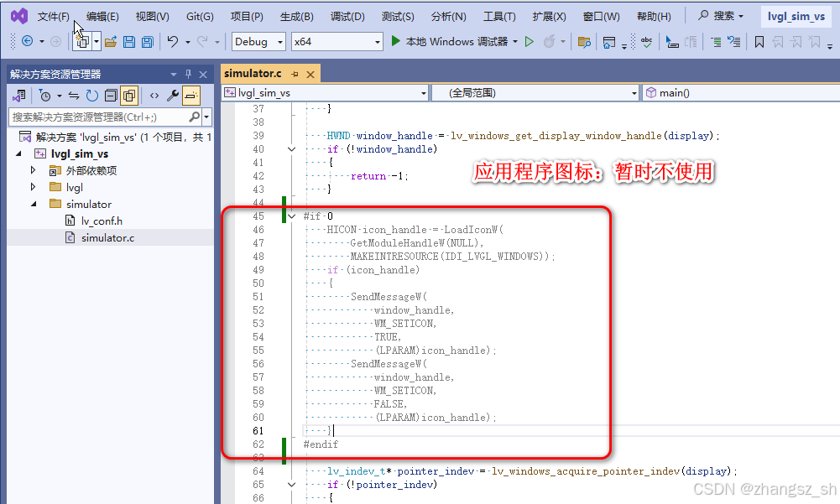
Task: Toggle pin on the simulator.c tab
Action: (x=295, y=74)
